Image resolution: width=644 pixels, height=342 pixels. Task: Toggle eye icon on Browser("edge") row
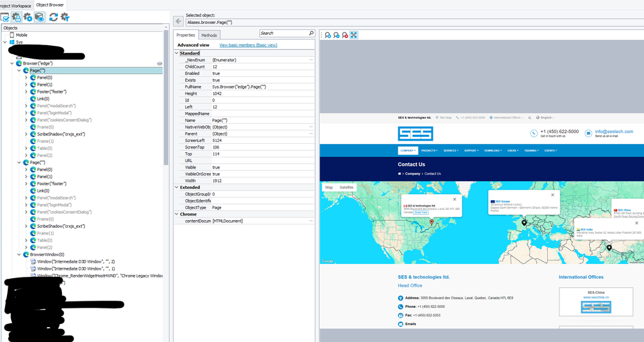159,63
